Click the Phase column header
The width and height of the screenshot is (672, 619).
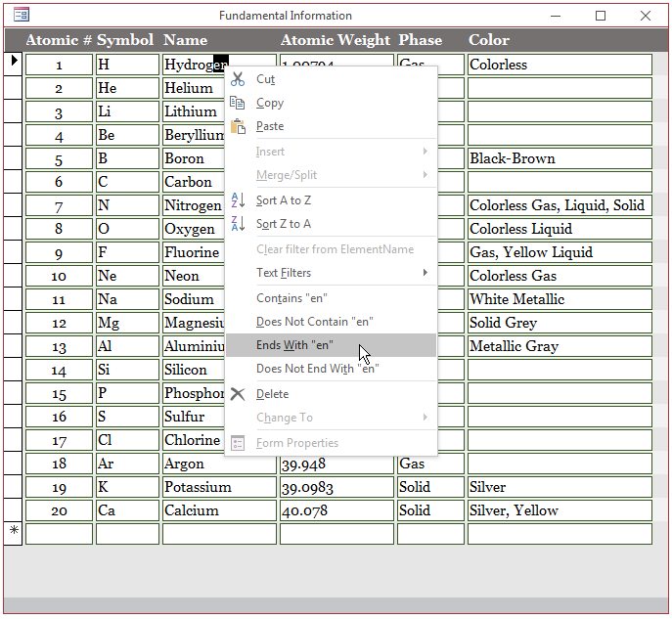click(x=420, y=40)
